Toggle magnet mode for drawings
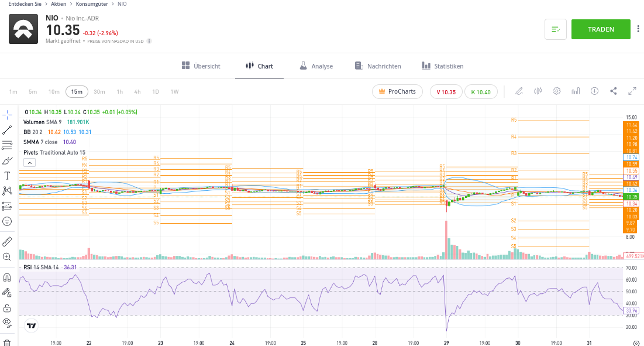This screenshot has width=644, height=346. tap(7, 278)
